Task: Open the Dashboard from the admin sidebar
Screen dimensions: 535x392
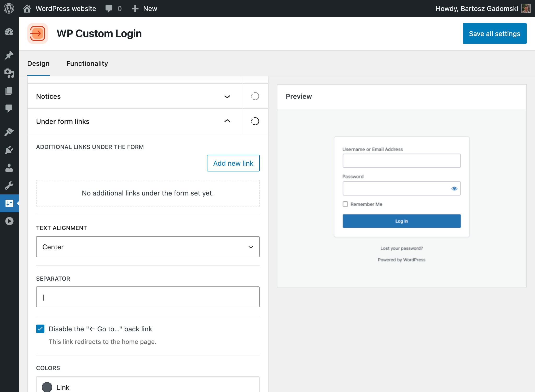Action: (x=9, y=32)
